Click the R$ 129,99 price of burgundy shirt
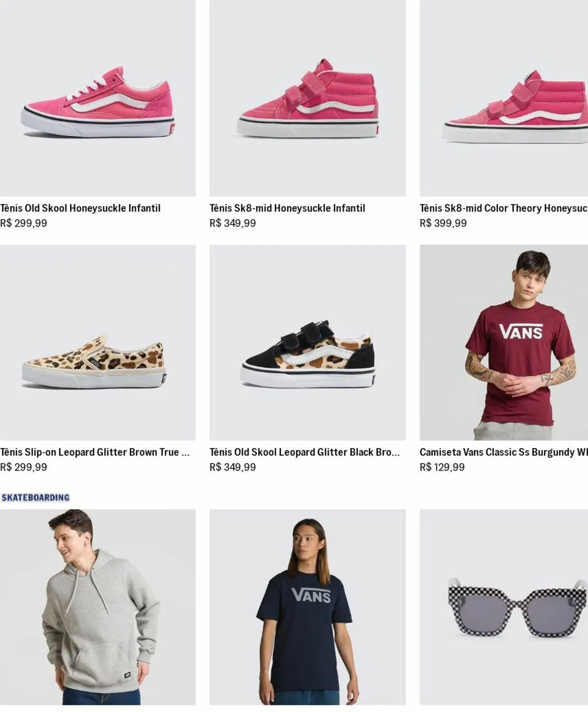The width and height of the screenshot is (588, 712). [442, 467]
